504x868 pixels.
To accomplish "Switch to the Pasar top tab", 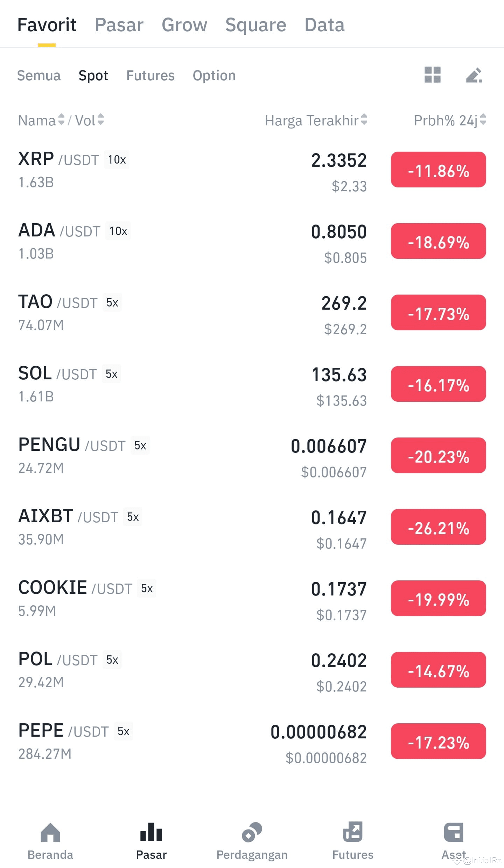I will tap(119, 25).
